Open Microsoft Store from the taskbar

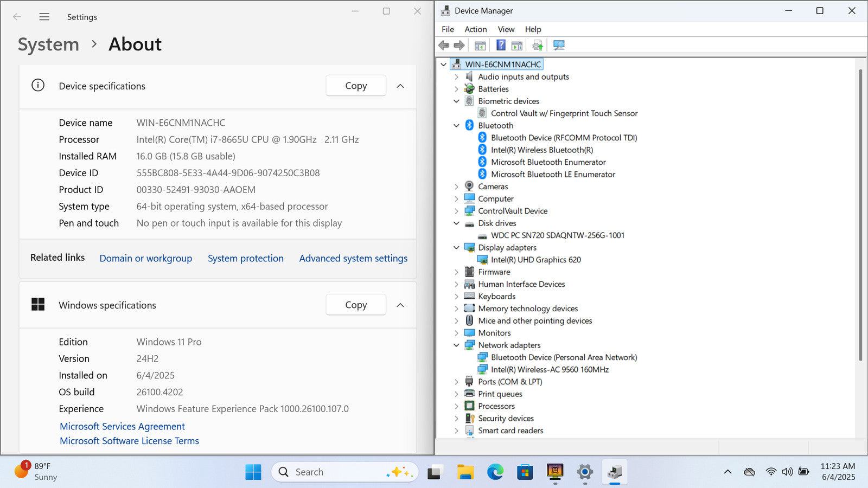pyautogui.click(x=525, y=472)
